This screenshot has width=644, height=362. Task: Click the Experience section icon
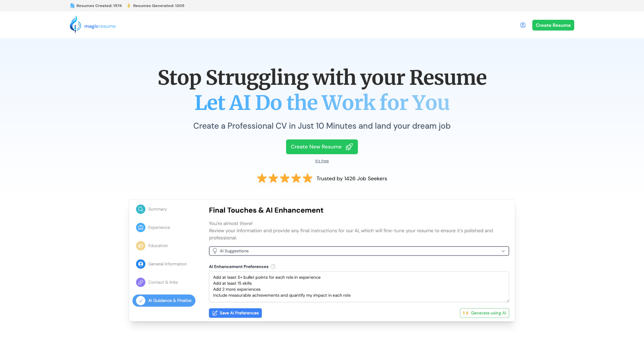[141, 227]
